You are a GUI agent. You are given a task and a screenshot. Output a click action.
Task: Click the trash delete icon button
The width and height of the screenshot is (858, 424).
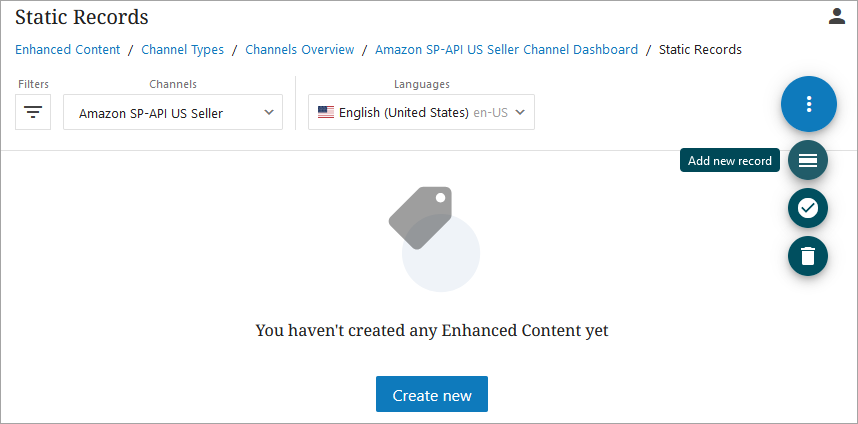click(808, 256)
